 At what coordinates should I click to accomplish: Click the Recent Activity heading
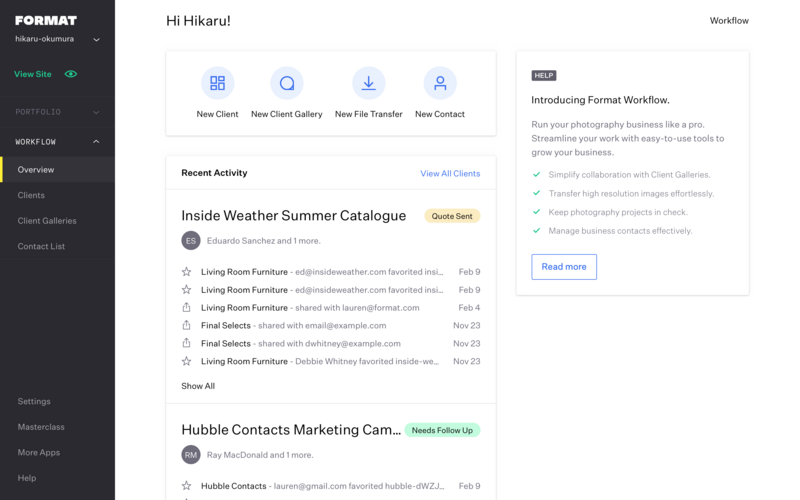[x=214, y=173]
